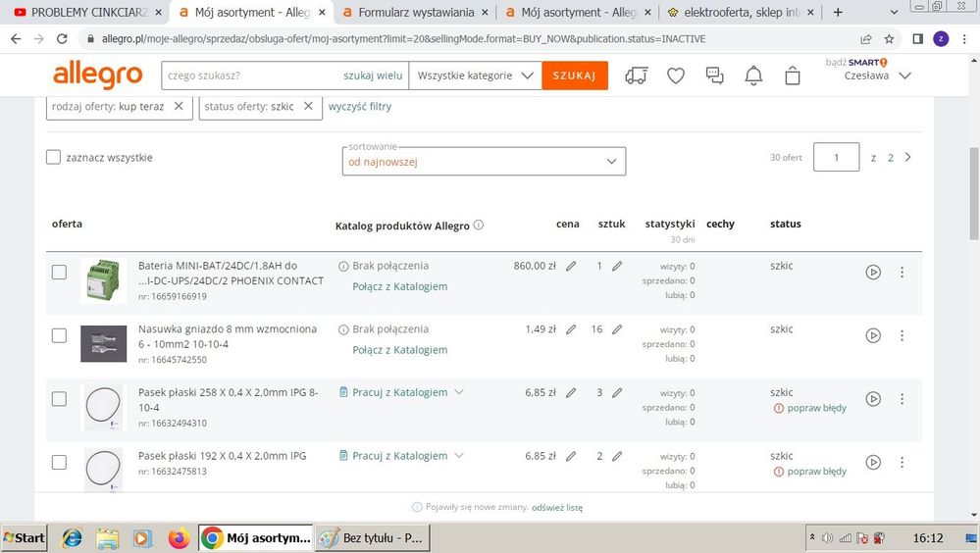Bookmark this page with star icon
This screenshot has height=553, width=980.
[890, 39]
